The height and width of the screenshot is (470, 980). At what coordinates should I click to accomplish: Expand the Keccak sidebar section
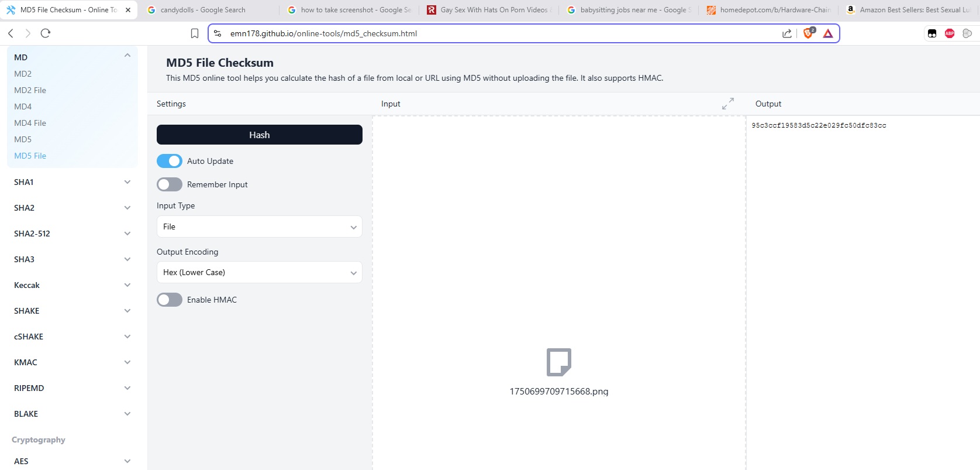tap(73, 285)
